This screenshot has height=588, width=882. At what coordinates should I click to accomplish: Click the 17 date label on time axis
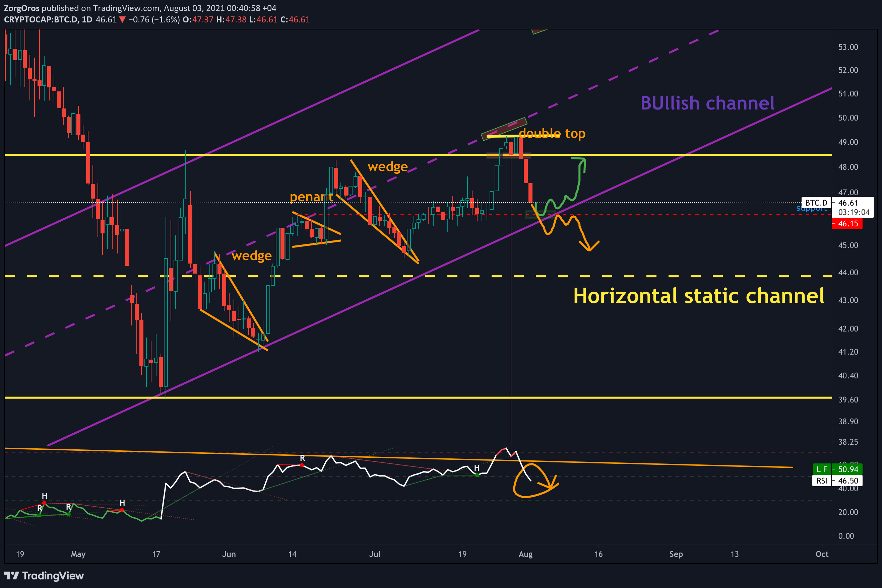click(x=156, y=554)
